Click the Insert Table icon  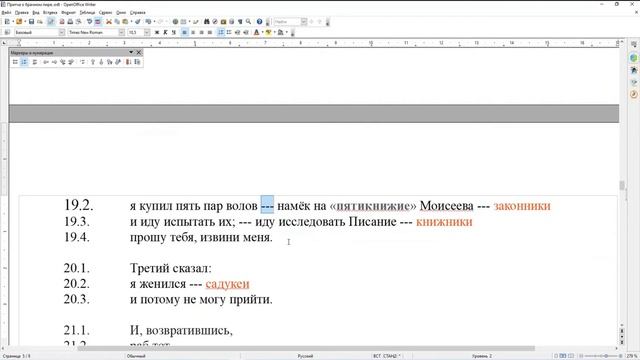183,22
